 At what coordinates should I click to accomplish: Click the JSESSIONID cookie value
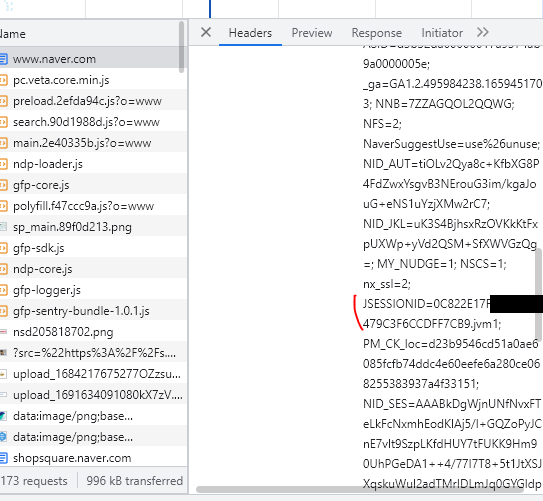[432, 314]
